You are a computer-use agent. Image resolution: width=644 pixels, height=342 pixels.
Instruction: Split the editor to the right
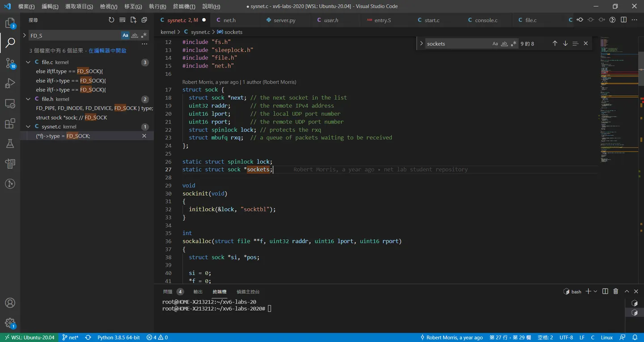point(623,20)
